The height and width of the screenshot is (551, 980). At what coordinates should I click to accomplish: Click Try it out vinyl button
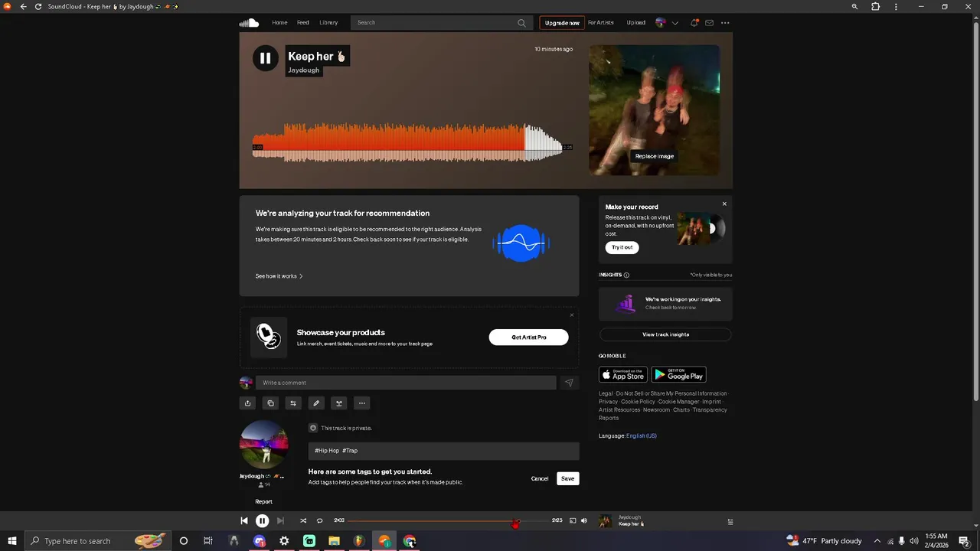(x=622, y=247)
